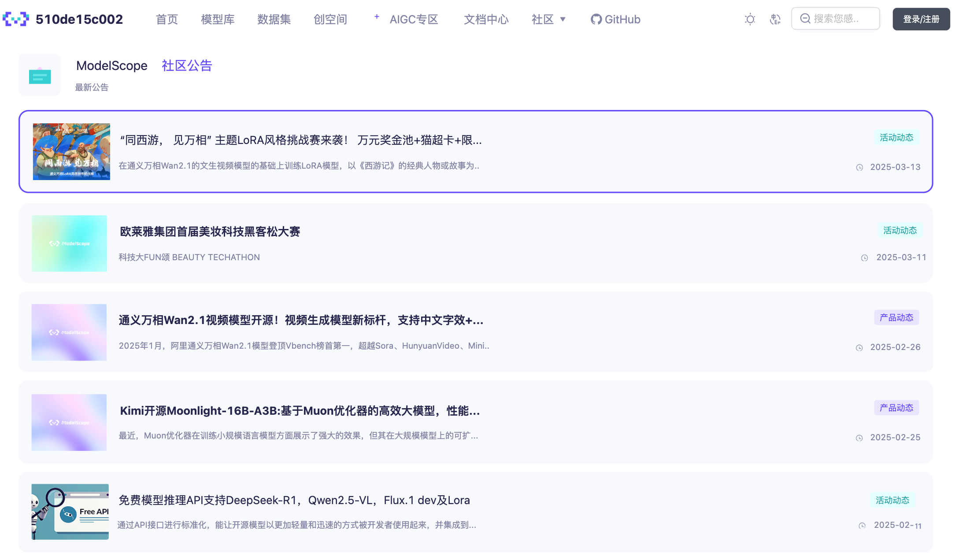This screenshot has width=955, height=560.
Task: Open 文档中心 from the navigation
Action: point(486,19)
